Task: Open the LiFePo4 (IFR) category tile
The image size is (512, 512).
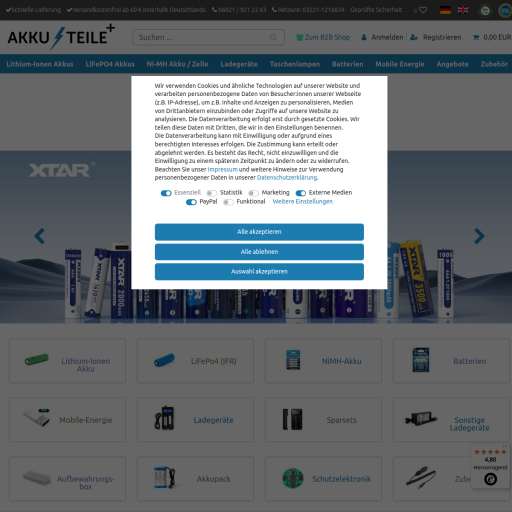Action: pyautogui.click(x=195, y=361)
